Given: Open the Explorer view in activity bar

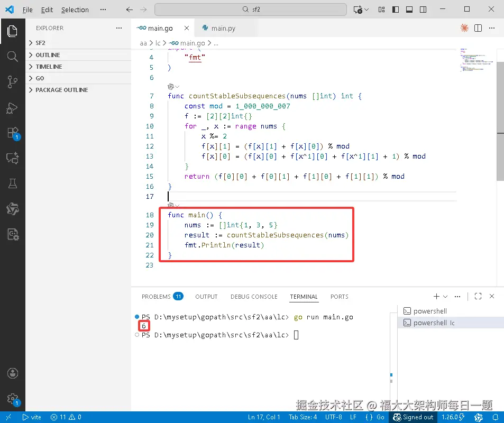Looking at the screenshot, I should (12, 31).
